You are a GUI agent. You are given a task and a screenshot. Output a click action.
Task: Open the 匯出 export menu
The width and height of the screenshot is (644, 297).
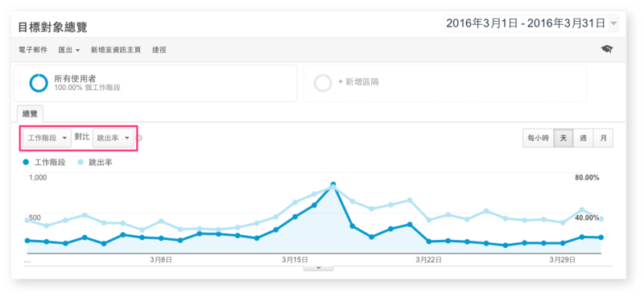(x=69, y=50)
